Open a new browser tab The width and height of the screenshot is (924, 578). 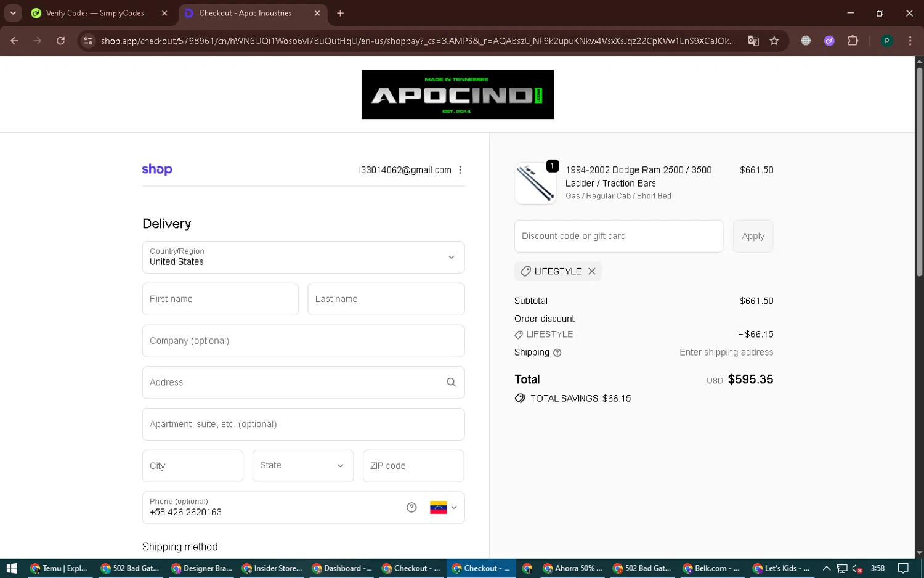pos(340,13)
